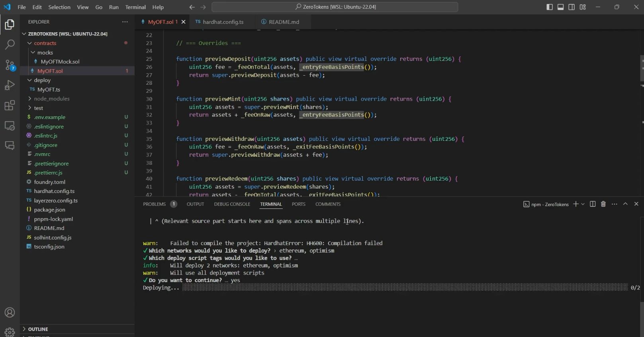Screen dimensions: 644x337
Task: Switch to the DEBUG CONSOLE tab
Action: [232, 204]
